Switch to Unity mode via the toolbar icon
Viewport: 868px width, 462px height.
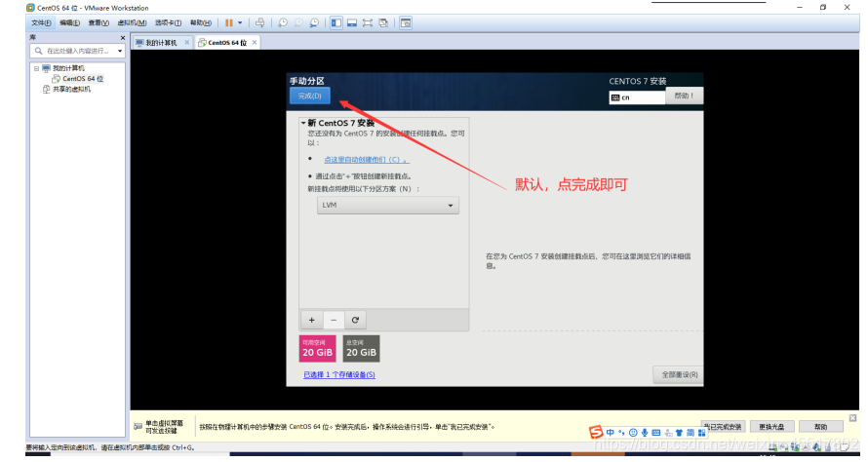click(383, 22)
